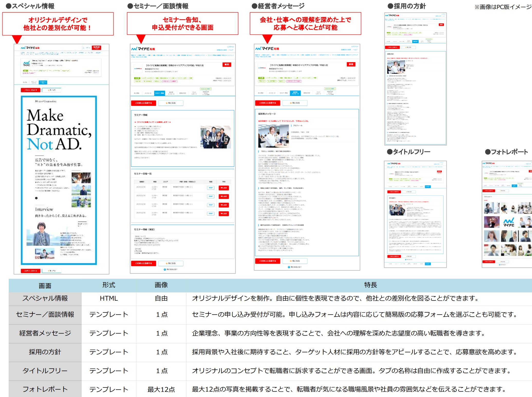Image resolution: width=532 pixels, height=397 pixels.
Task: Click the red この求人に応募する button
Action: coord(144,103)
